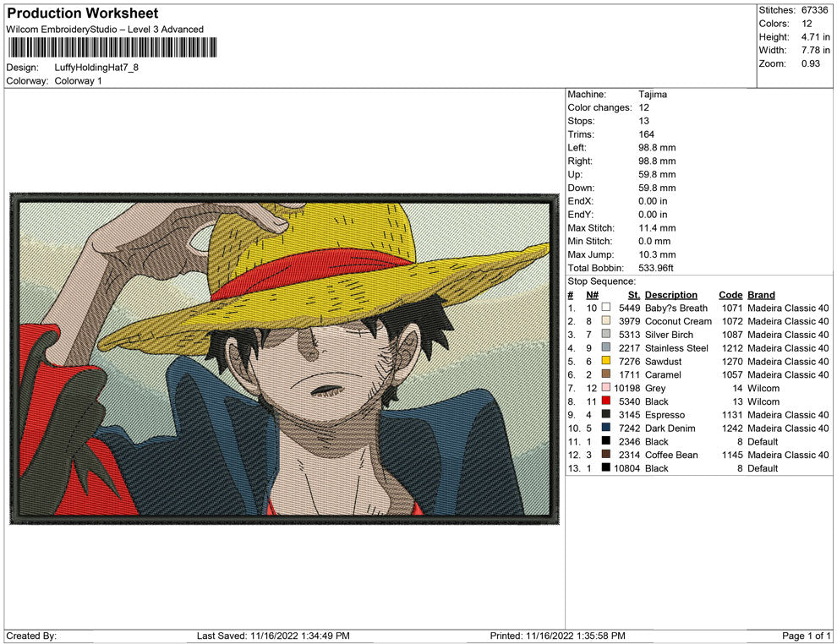Click the Silver Birch color swatch
The width and height of the screenshot is (837, 644).
pyautogui.click(x=606, y=334)
